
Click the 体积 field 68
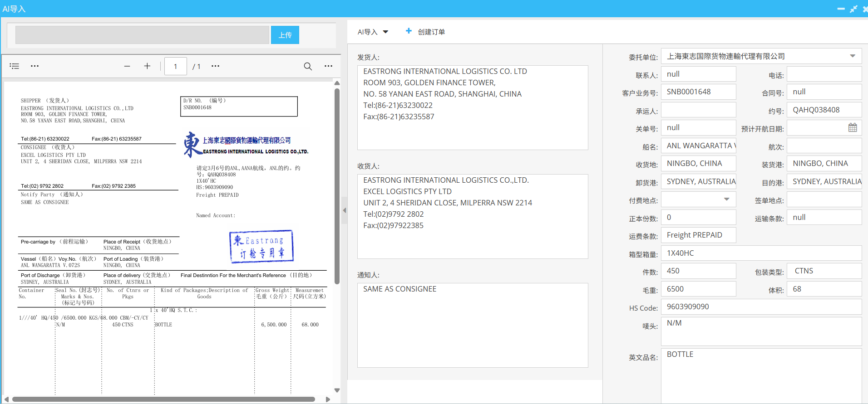[824, 289]
